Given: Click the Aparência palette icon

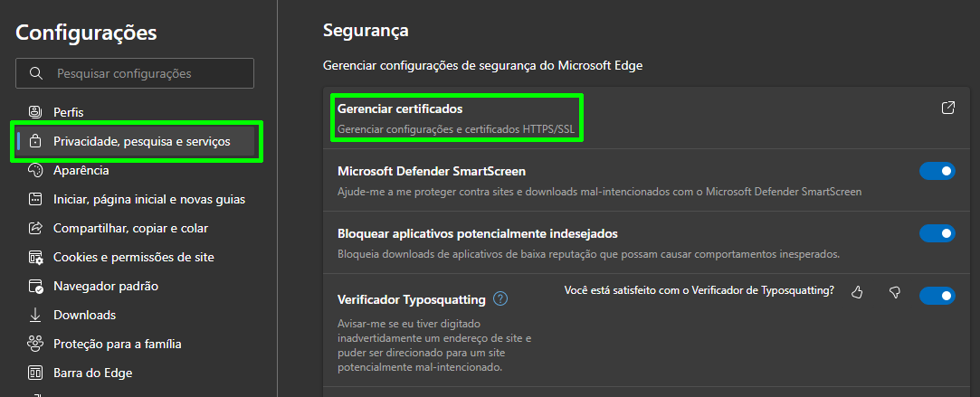Looking at the screenshot, I should (35, 170).
